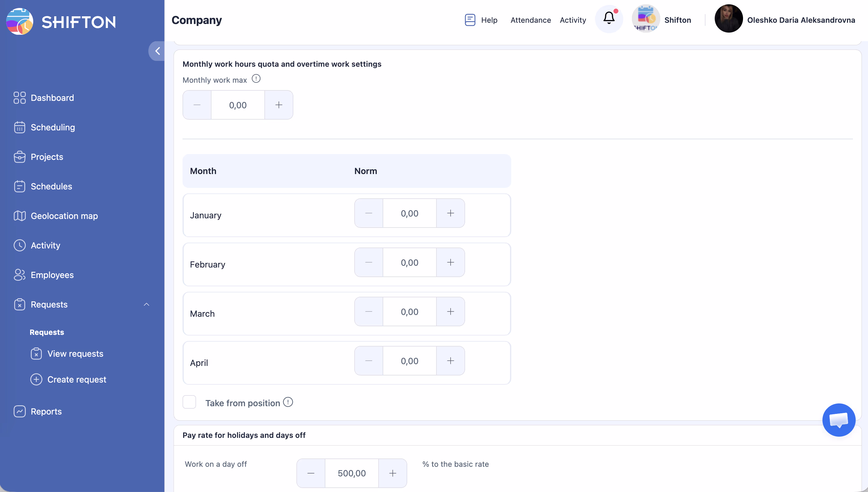Viewport: 868px width, 492px height.
Task: Open the notifications bell
Action: 609,19
